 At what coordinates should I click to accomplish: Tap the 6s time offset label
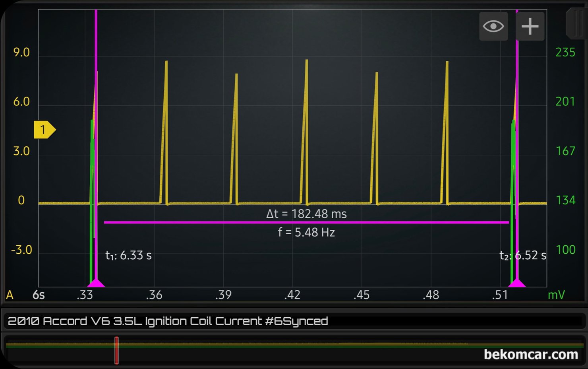(x=39, y=295)
